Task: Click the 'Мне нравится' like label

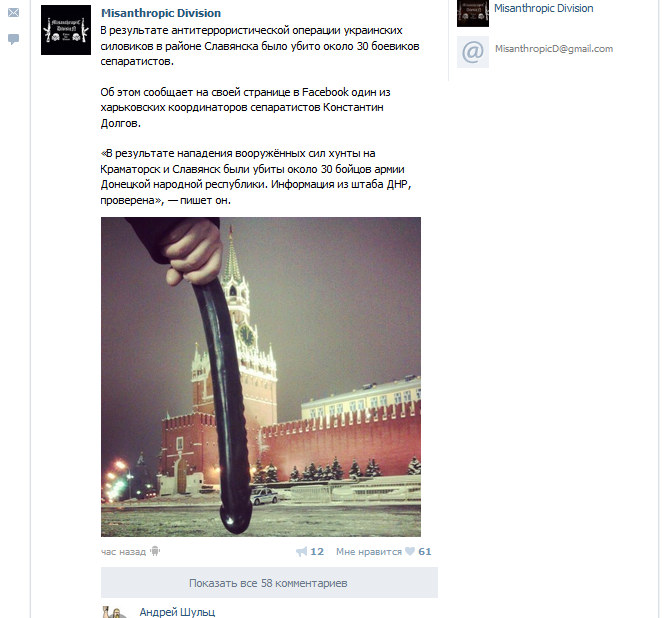Action: pos(369,552)
